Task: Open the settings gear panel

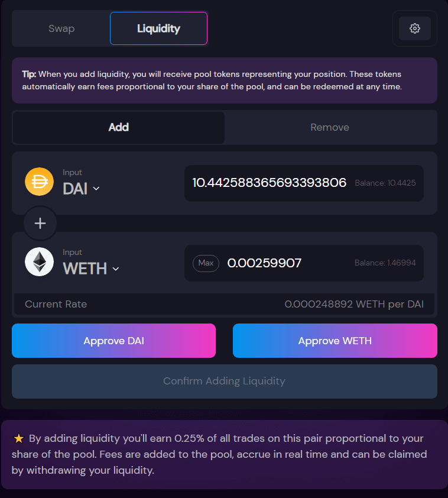Action: click(414, 28)
